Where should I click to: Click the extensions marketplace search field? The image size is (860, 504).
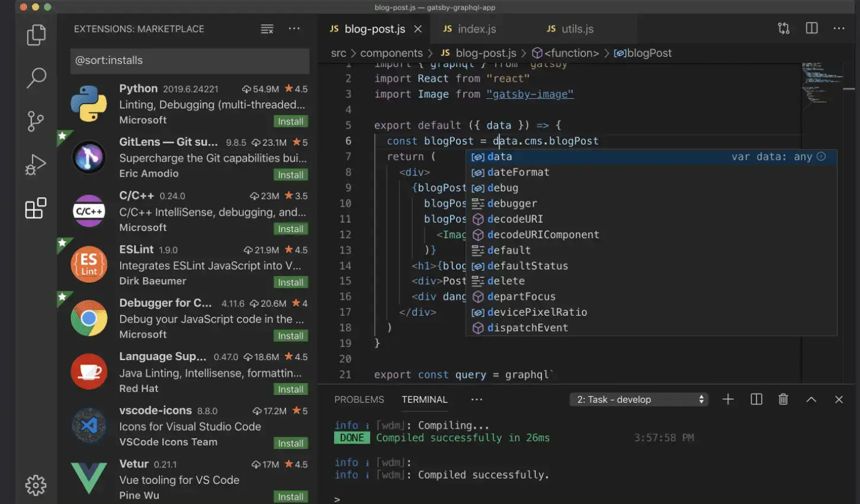(x=190, y=60)
